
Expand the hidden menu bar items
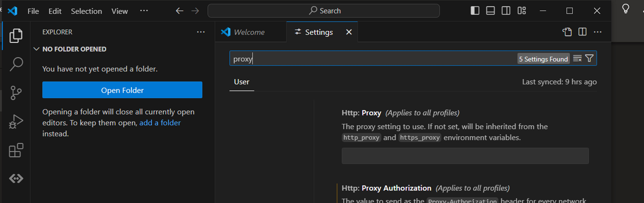coord(144,11)
